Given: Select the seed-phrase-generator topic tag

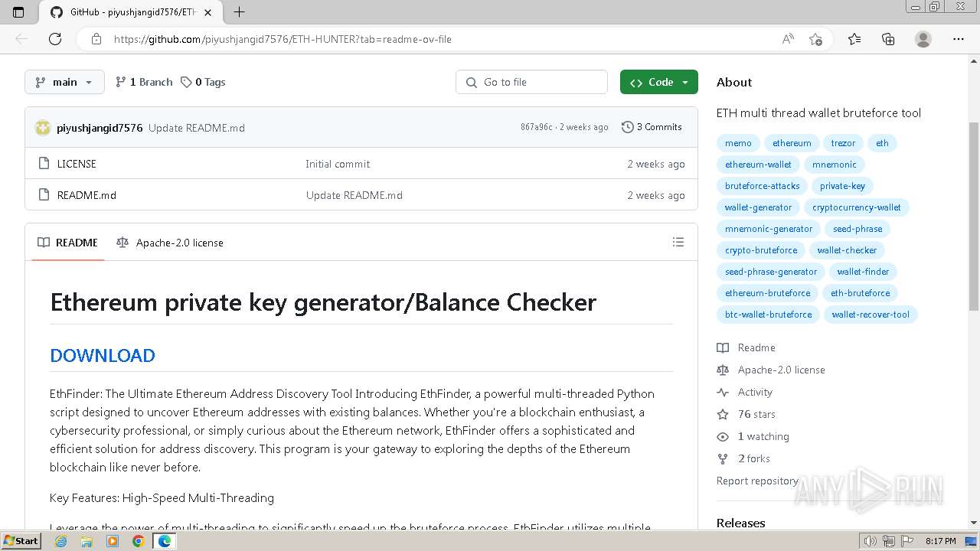Looking at the screenshot, I should tap(771, 272).
